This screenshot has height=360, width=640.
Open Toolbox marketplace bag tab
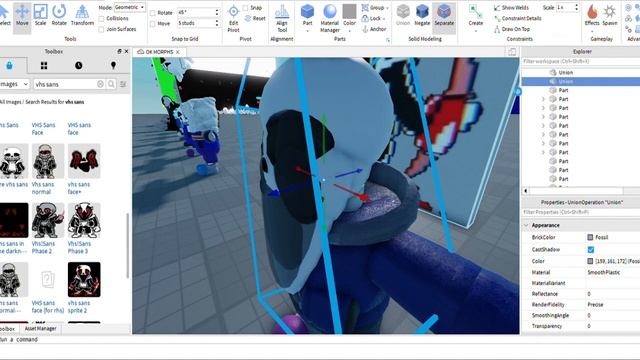tap(9, 65)
